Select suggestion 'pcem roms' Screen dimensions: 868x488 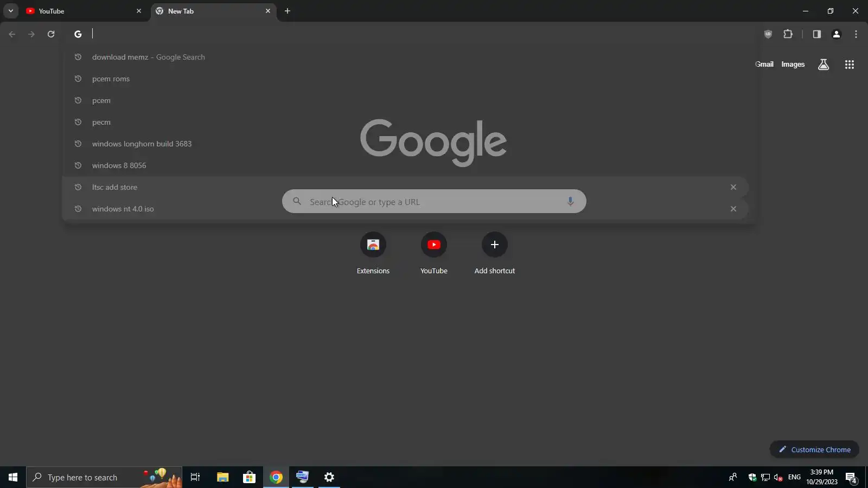coord(406,79)
